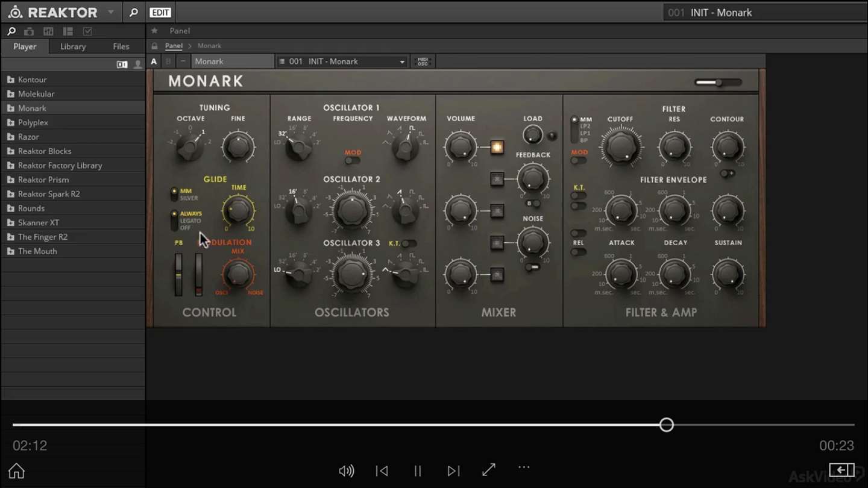Toggle the Glide MM/Silver switch
The height and width of the screenshot is (488, 868).
pyautogui.click(x=174, y=194)
